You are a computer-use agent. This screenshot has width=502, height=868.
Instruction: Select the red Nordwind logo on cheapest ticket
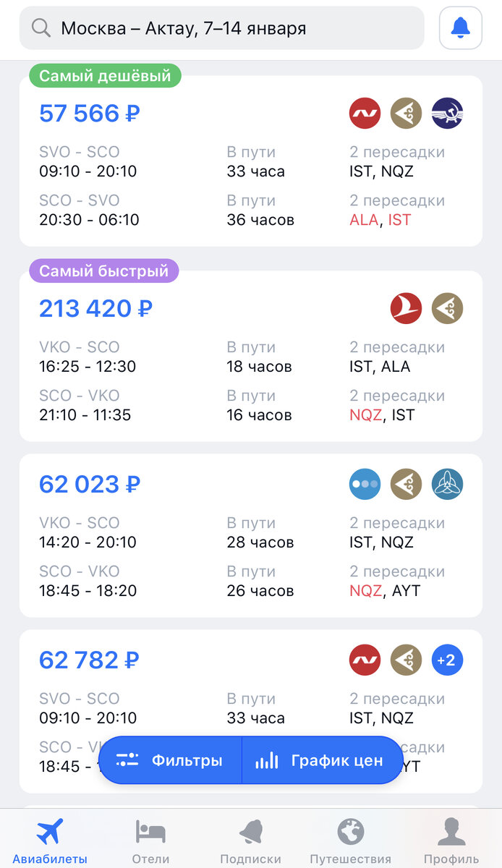coord(365,113)
